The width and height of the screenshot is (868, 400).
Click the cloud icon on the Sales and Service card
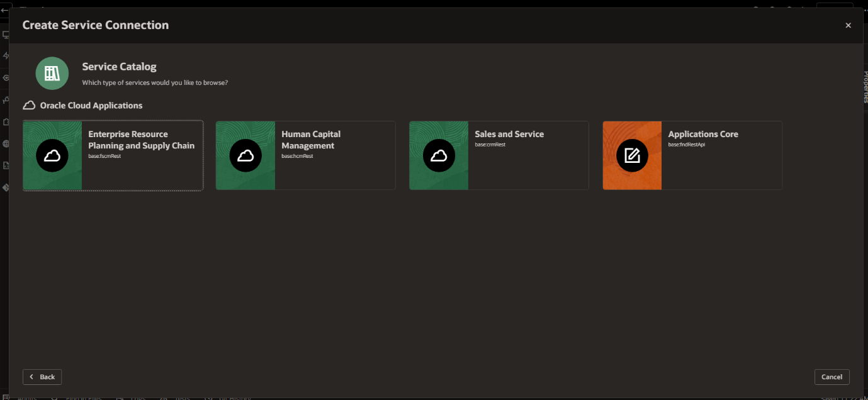click(439, 155)
